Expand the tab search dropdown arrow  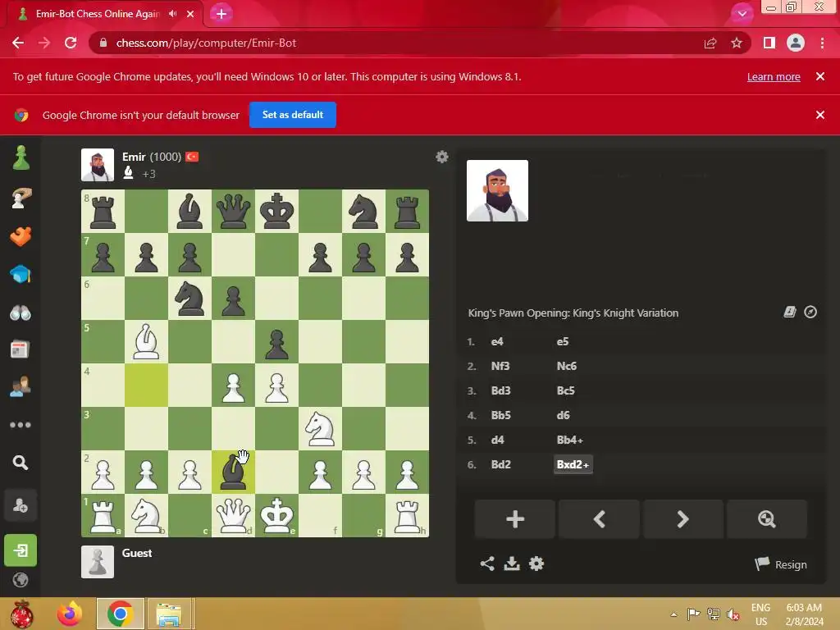tap(742, 14)
